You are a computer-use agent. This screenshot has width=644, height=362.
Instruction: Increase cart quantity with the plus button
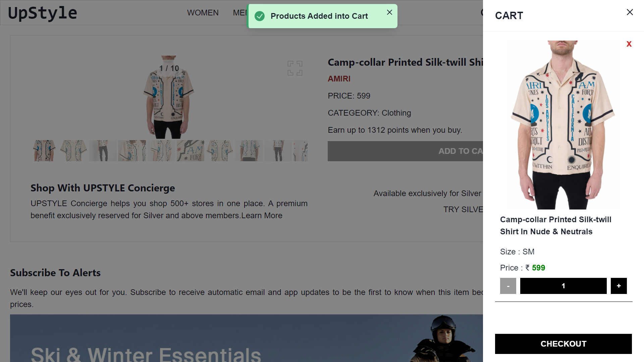(x=619, y=286)
